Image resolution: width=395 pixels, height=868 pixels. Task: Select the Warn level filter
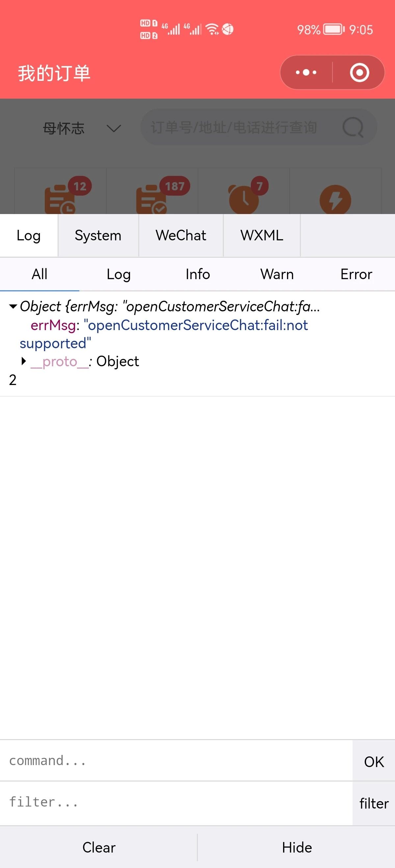pyautogui.click(x=277, y=274)
